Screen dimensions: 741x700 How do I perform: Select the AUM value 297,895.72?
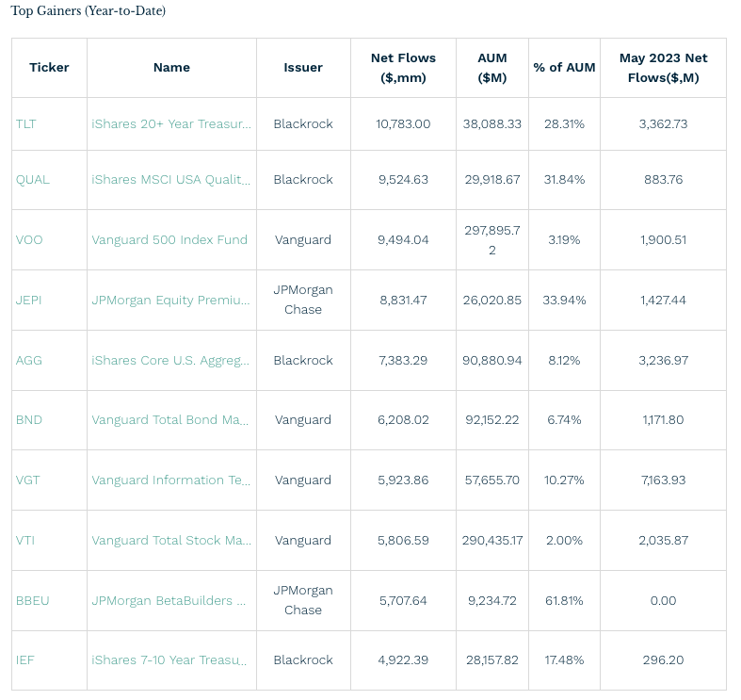(x=491, y=240)
